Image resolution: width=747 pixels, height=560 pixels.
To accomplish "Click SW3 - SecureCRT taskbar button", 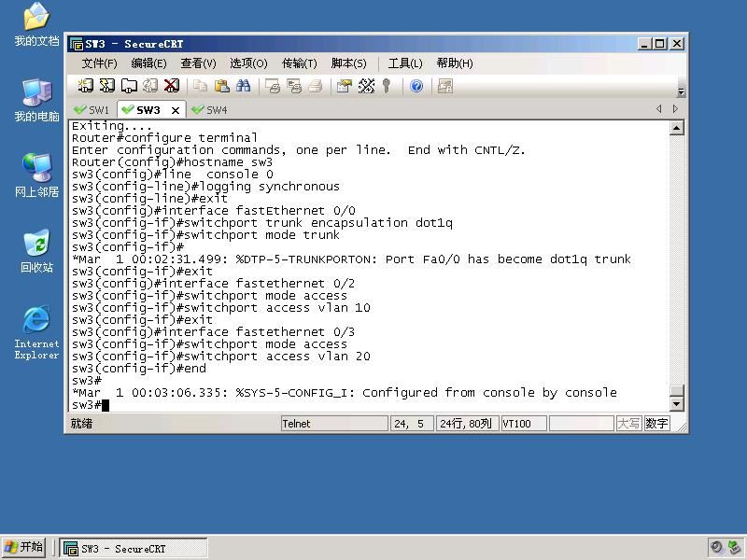I will click(134, 549).
